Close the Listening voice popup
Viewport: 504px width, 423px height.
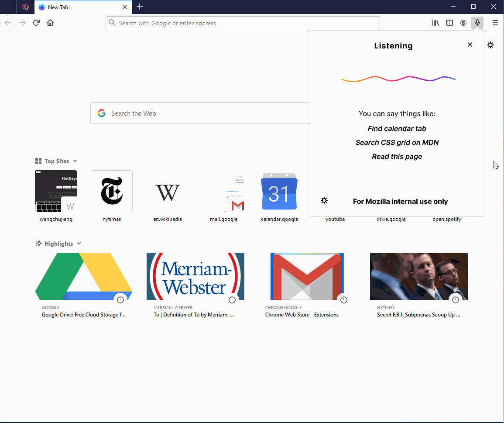click(470, 45)
